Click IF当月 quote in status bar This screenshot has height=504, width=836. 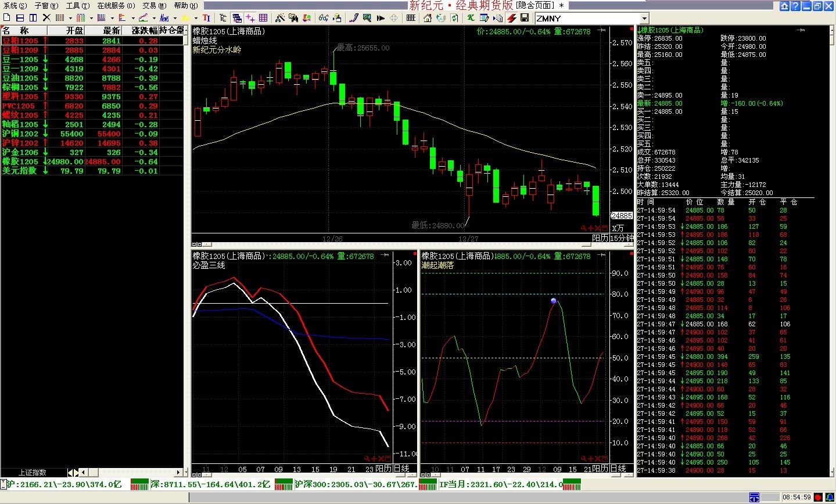pyautogui.click(x=501, y=484)
